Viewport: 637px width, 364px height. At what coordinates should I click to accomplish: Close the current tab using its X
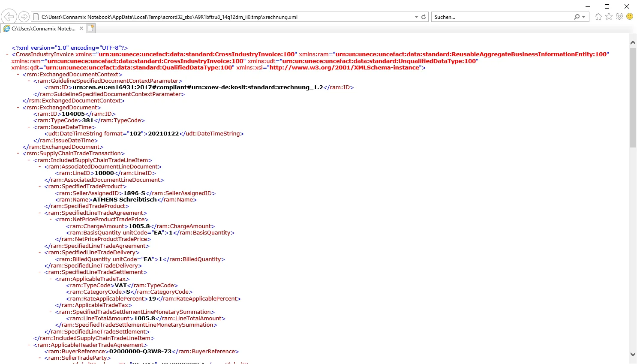[x=81, y=29]
